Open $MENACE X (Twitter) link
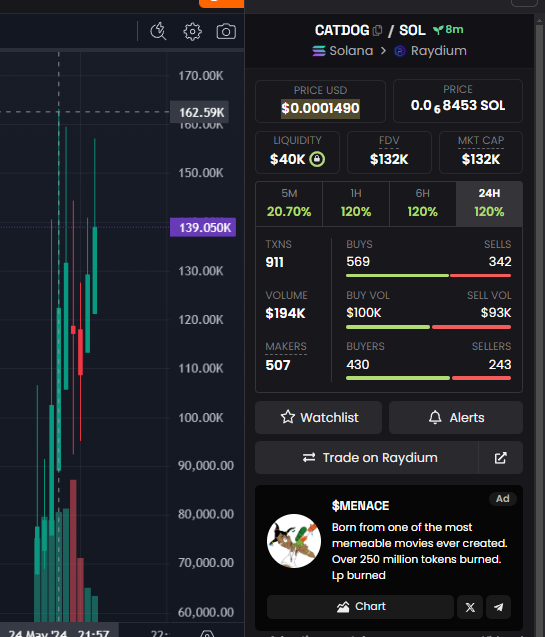545x637 pixels. pyautogui.click(x=470, y=607)
